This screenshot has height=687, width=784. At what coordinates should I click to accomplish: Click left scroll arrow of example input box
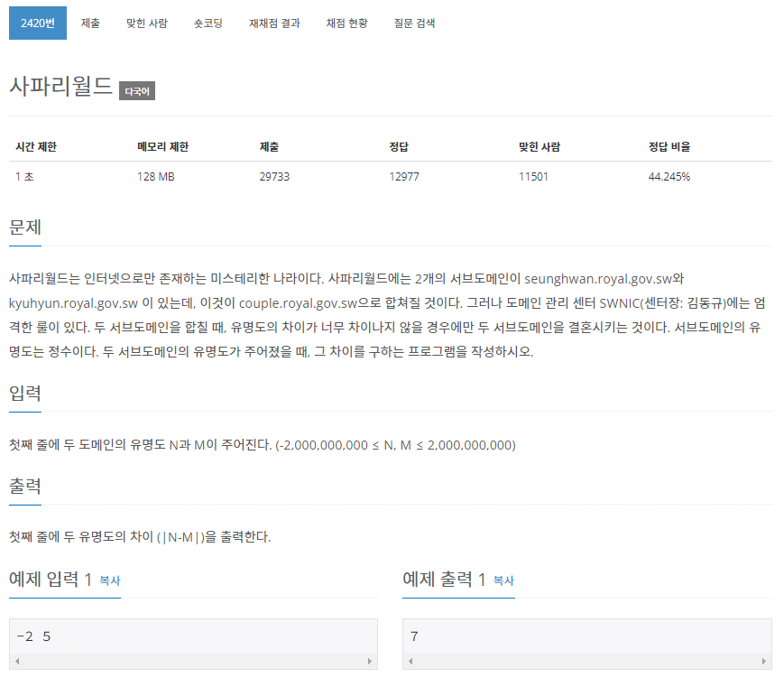[17, 661]
